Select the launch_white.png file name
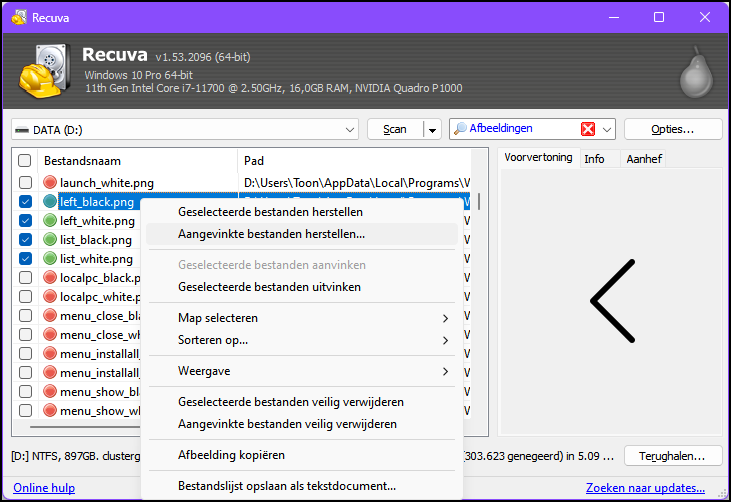 click(x=107, y=183)
